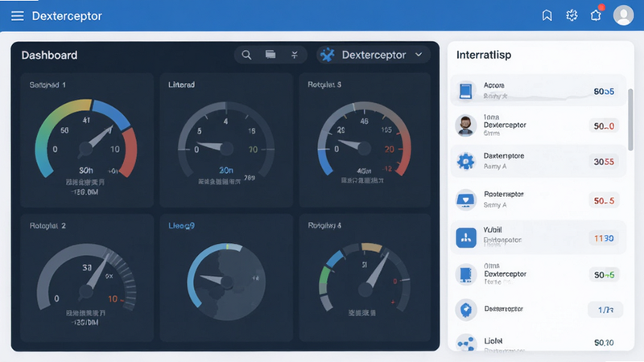Click the Daxterriptore gear icon
Image resolution: width=644 pixels, height=362 pixels.
click(466, 162)
